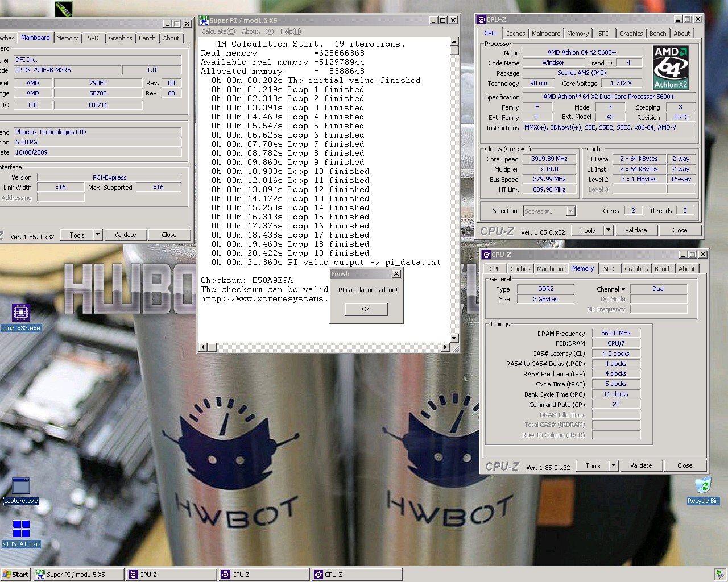
Task: Open the Calculate menu in Super PI
Action: click(218, 31)
